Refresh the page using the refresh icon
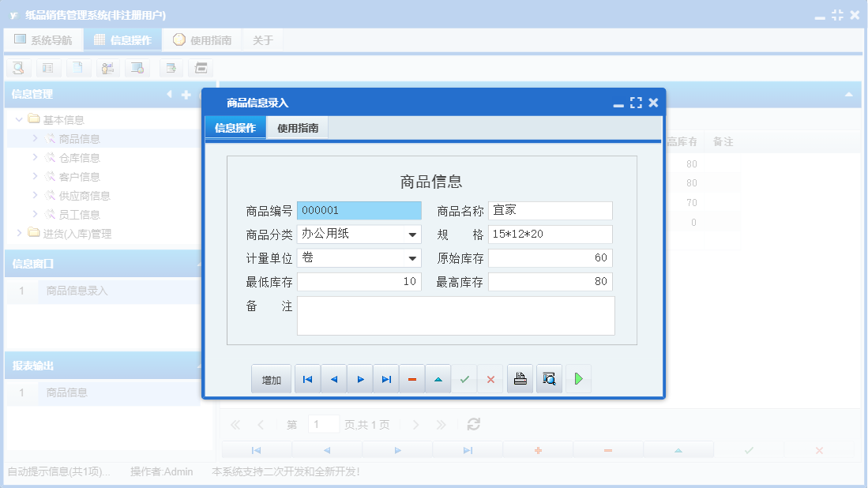 pyautogui.click(x=473, y=424)
